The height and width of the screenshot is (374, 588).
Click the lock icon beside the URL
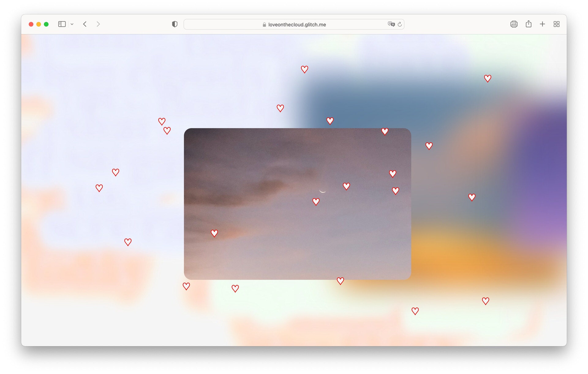pyautogui.click(x=264, y=25)
